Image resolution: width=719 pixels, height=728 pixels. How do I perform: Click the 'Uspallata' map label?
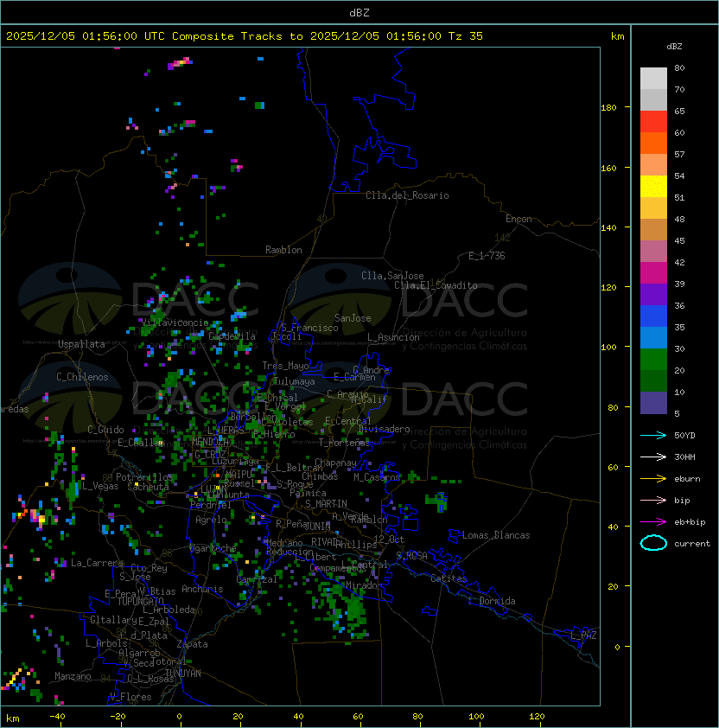coord(81,344)
